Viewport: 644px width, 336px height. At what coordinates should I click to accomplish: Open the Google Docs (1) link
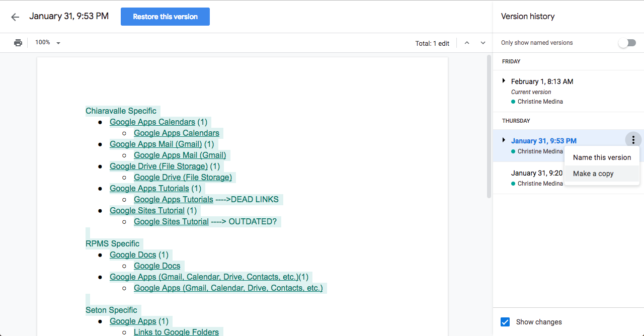pyautogui.click(x=133, y=255)
